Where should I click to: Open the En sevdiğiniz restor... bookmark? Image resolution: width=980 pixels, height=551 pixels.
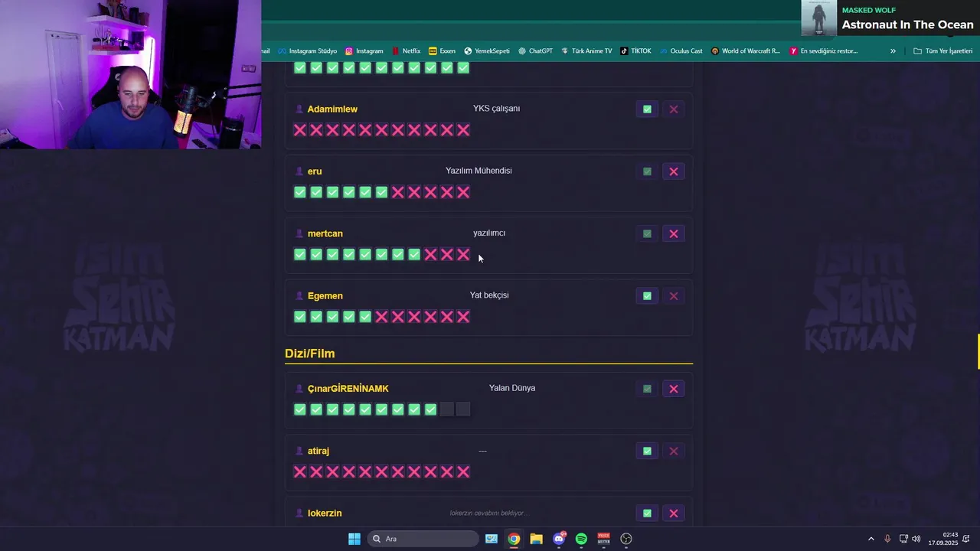[x=823, y=51]
